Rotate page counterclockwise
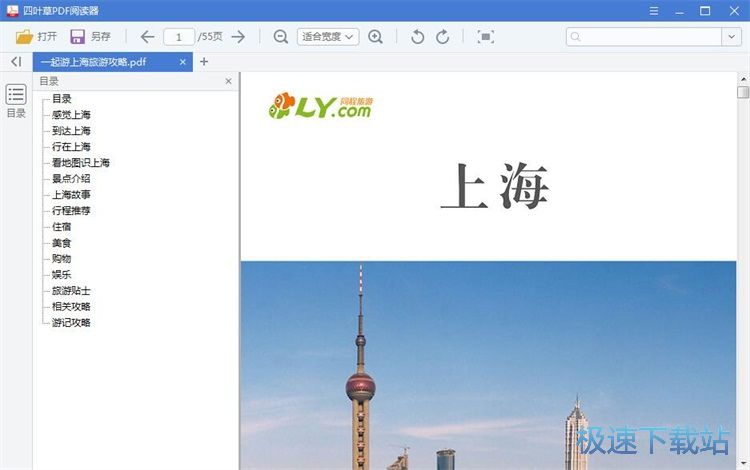This screenshot has width=750, height=470. pos(417,37)
